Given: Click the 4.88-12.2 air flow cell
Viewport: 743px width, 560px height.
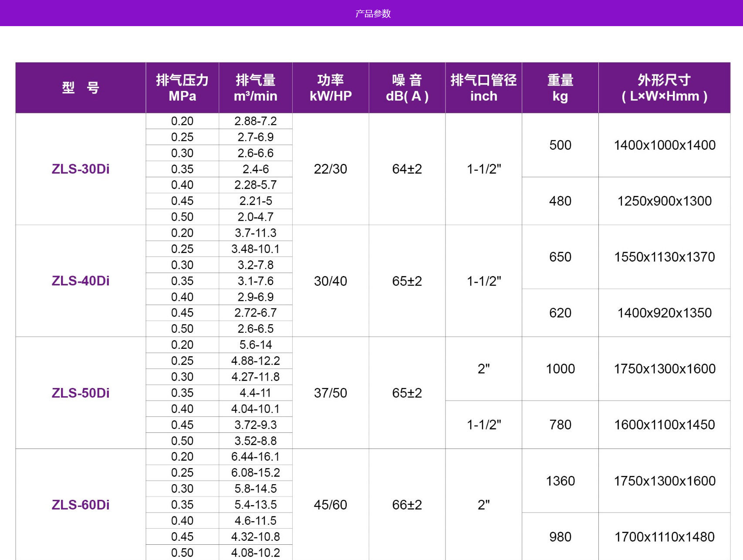Looking at the screenshot, I should pos(256,361).
